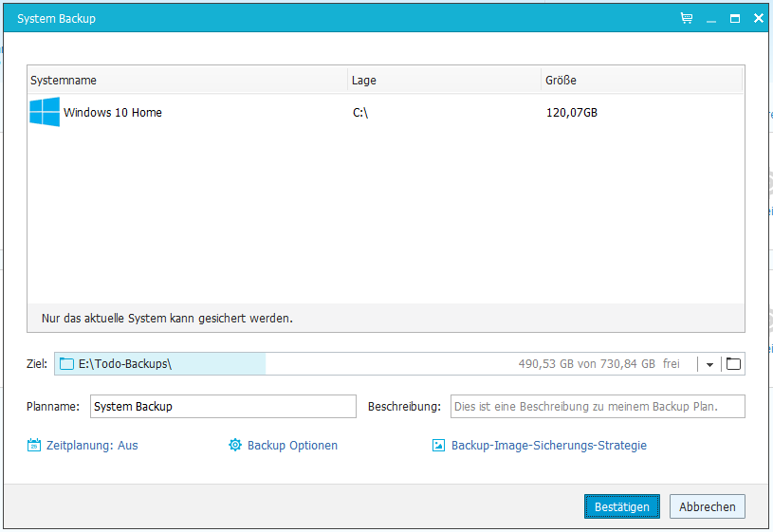Cancel with the Abbrechen button
Image resolution: width=773 pixels, height=532 pixels.
tap(707, 506)
